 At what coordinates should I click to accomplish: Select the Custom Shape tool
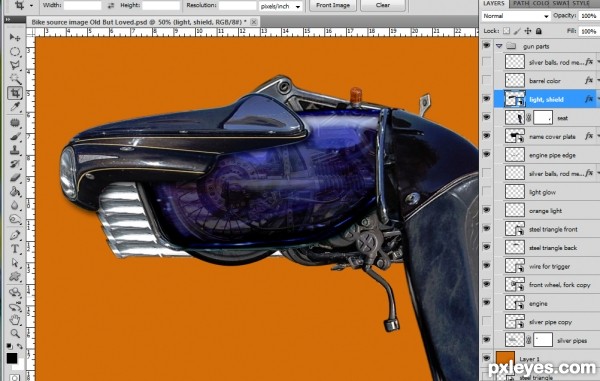(x=15, y=276)
